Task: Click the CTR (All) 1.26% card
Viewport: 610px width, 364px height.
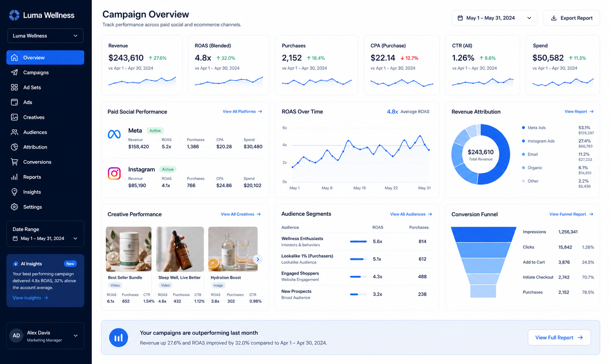Action: click(483, 65)
